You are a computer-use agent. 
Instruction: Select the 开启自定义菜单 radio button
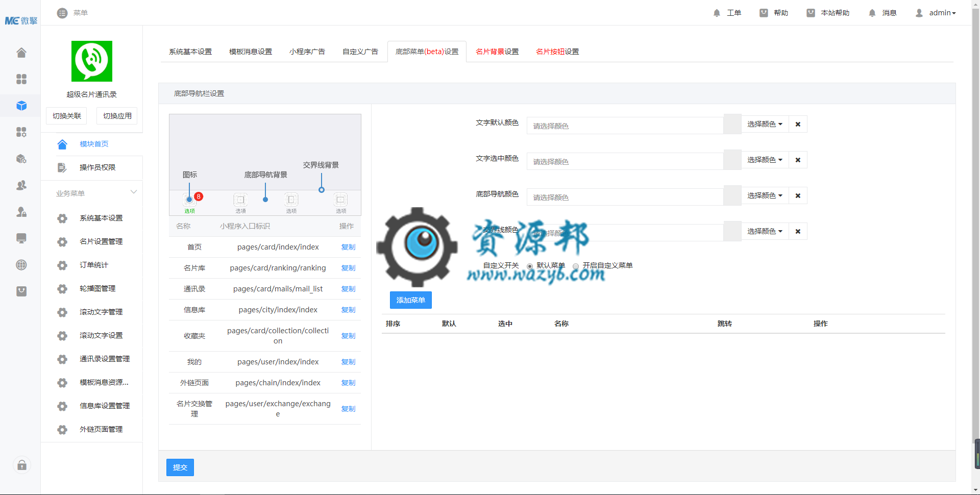(576, 266)
